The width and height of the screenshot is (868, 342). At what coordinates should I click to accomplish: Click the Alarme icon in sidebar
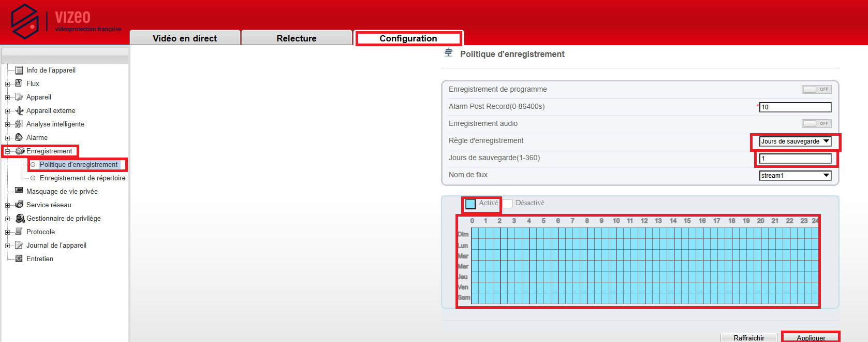(x=19, y=137)
